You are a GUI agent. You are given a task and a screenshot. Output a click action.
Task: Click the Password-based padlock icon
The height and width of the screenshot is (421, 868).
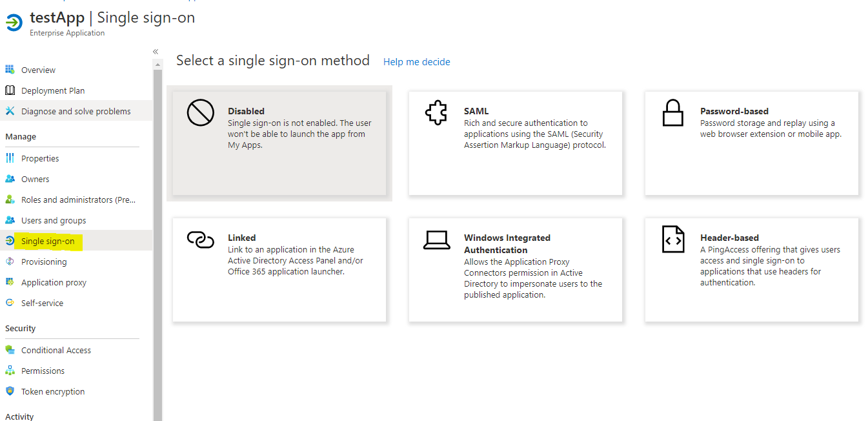(672, 113)
